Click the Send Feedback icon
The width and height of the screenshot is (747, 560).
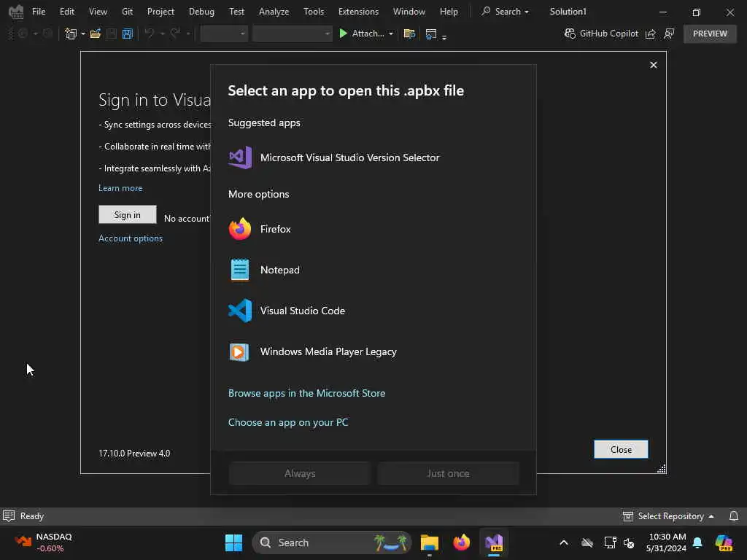669,34
